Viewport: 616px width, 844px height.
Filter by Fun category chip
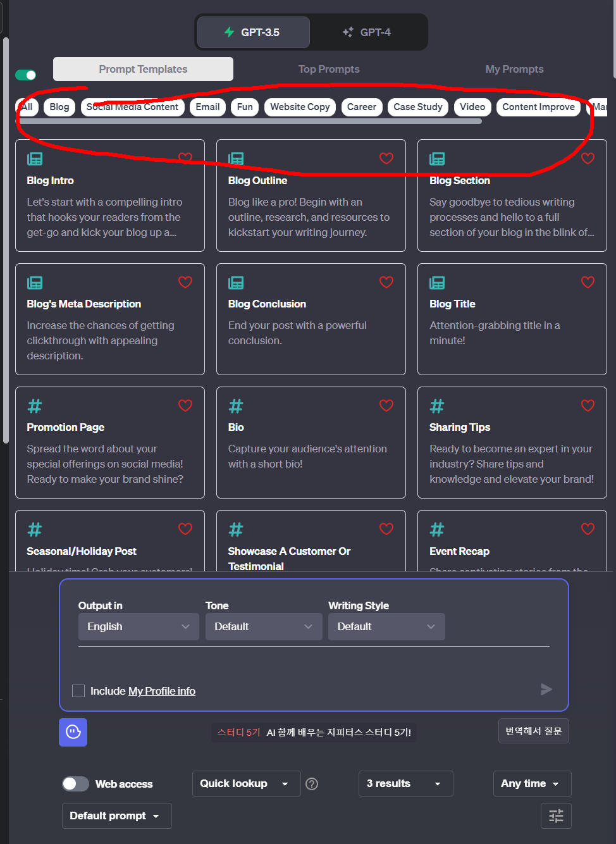click(245, 107)
